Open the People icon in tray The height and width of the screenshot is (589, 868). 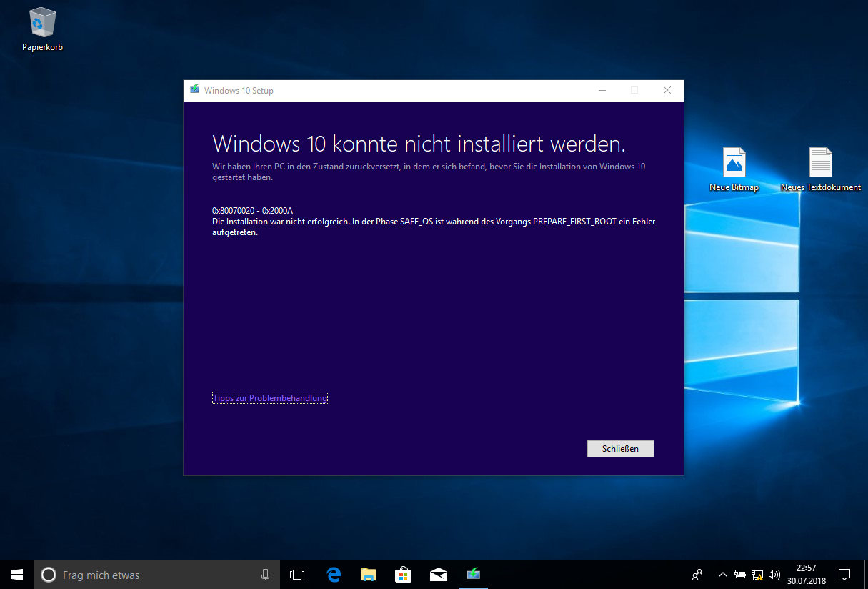698,575
